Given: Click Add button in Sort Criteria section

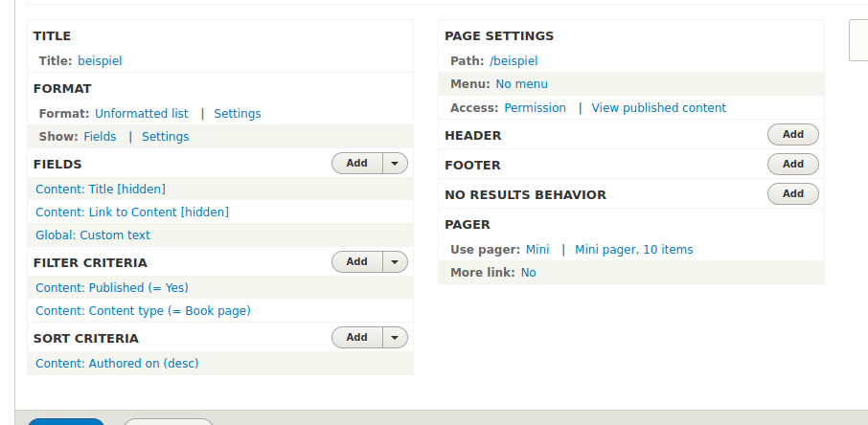Looking at the screenshot, I should (x=357, y=338).
